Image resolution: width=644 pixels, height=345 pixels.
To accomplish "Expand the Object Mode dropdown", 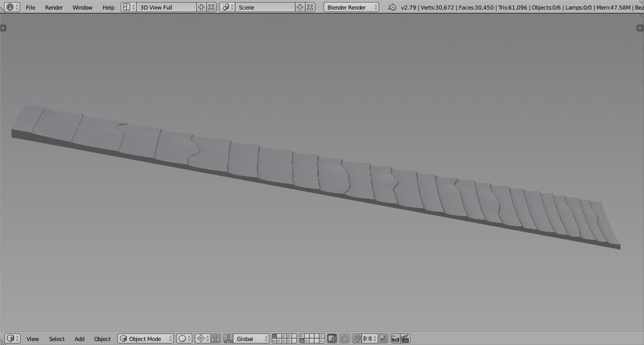I will click(x=146, y=339).
